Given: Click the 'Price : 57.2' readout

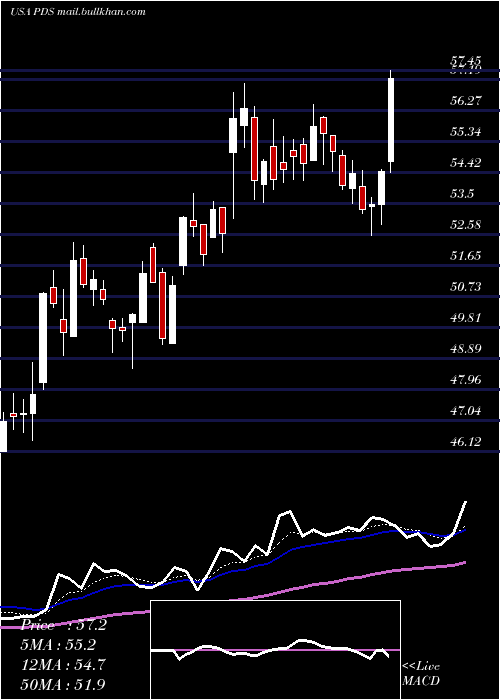Looking at the screenshot, I should click(x=64, y=625).
